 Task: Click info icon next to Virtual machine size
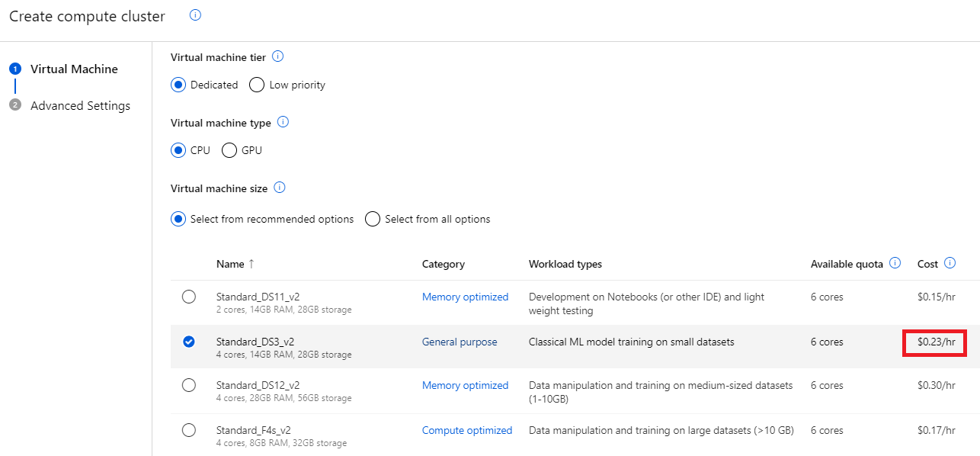[280, 188]
